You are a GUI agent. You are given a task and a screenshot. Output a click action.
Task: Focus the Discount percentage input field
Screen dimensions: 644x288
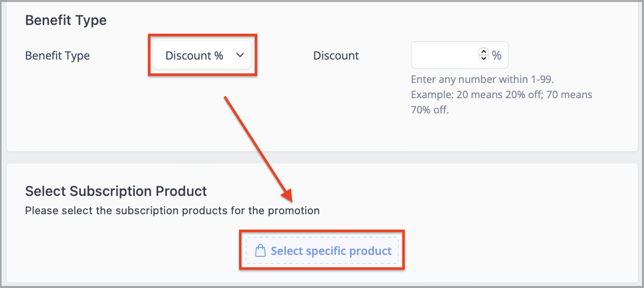point(459,55)
